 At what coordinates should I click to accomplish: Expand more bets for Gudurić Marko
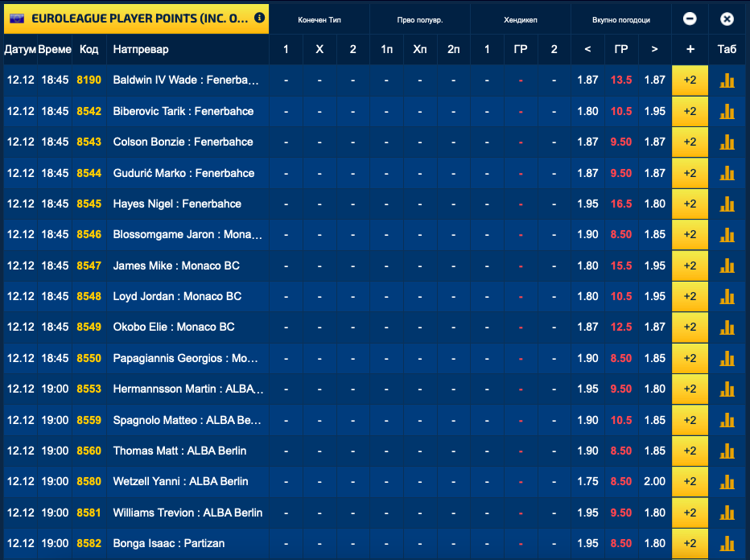tap(690, 173)
